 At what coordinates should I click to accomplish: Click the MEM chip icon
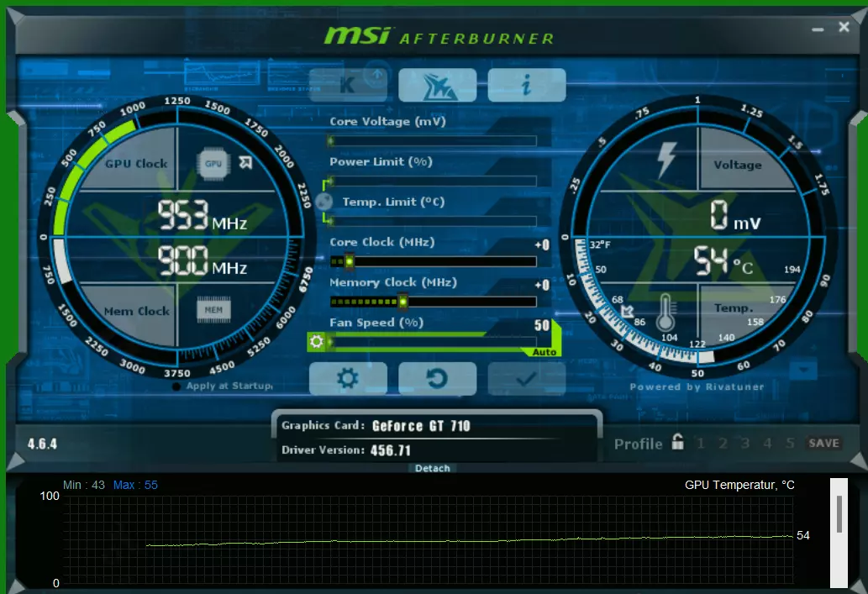pos(213,309)
